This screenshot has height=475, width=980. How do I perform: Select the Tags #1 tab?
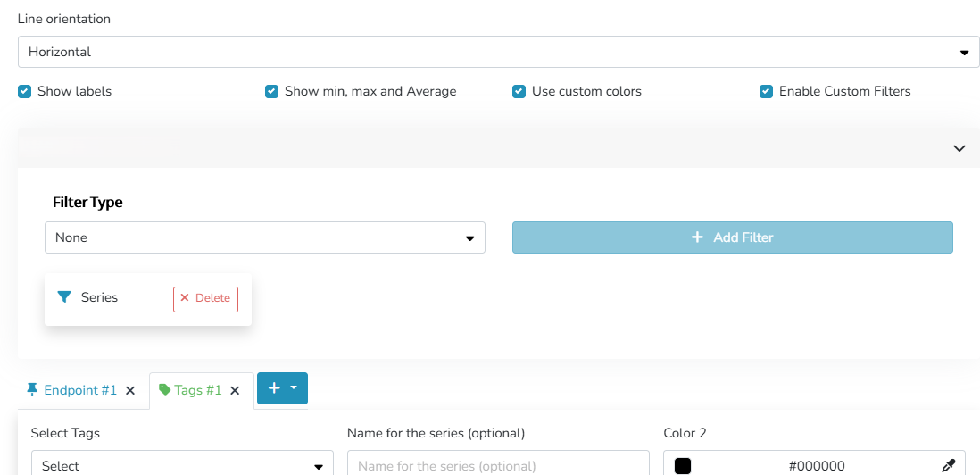pyautogui.click(x=198, y=390)
